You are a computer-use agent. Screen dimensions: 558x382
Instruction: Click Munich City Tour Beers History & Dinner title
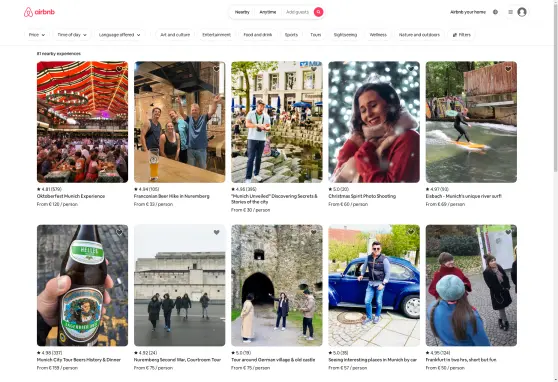[79, 360]
